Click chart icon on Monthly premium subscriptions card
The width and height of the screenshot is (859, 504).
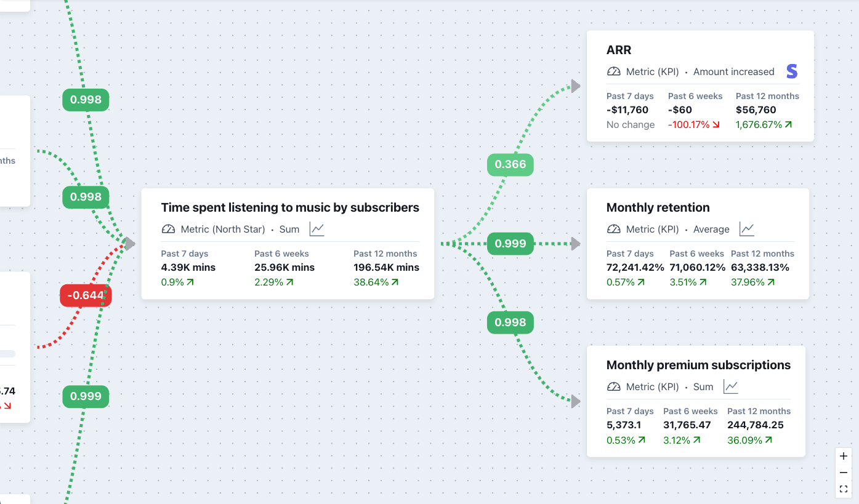click(731, 387)
